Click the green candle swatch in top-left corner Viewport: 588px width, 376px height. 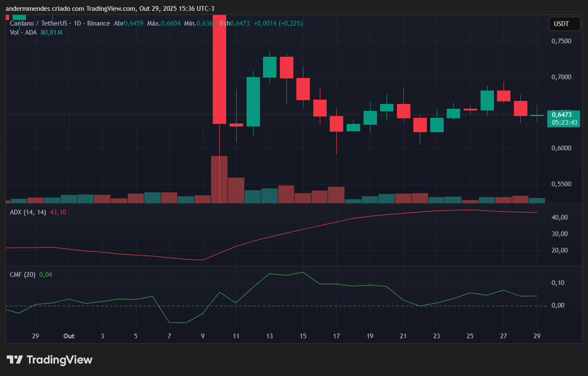[x=19, y=16]
